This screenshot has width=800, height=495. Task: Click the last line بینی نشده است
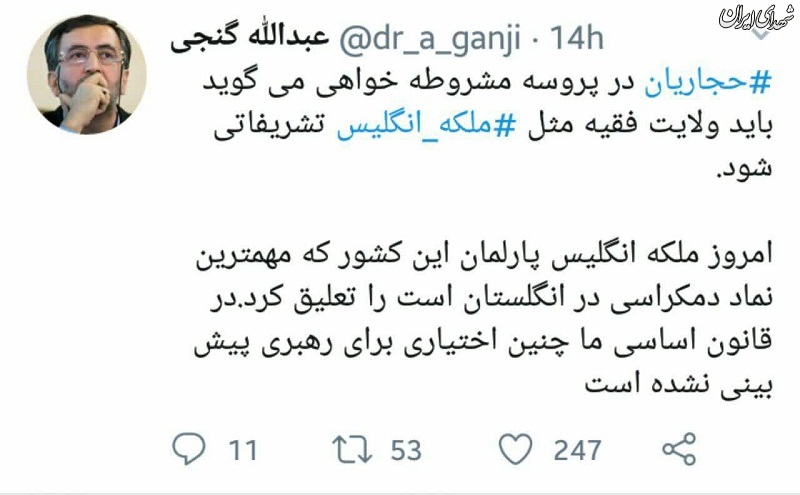coord(679,384)
